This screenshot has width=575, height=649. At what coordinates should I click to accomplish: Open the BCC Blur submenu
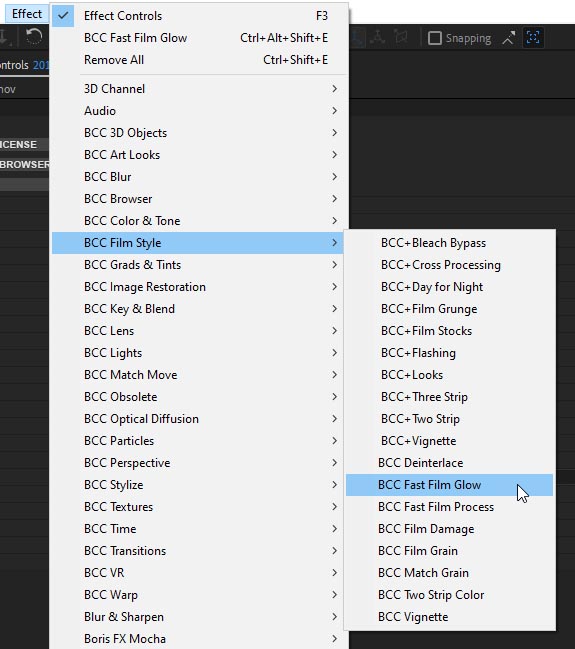coord(200,176)
